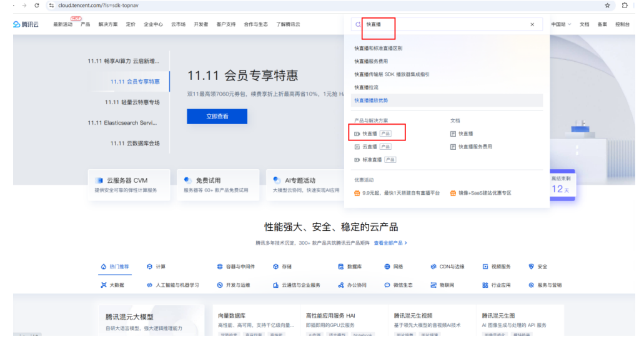Open the 快直播 product result
This screenshot has height=352, width=644.
[373, 134]
